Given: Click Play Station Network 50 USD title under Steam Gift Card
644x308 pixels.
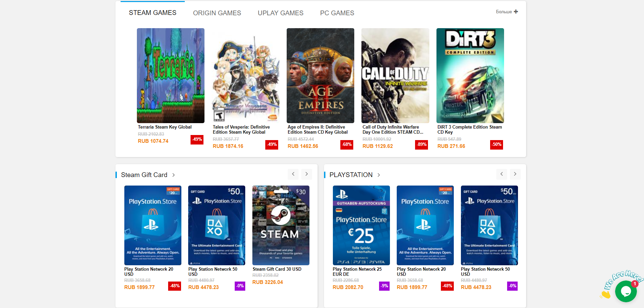Looking at the screenshot, I should coord(213,272).
